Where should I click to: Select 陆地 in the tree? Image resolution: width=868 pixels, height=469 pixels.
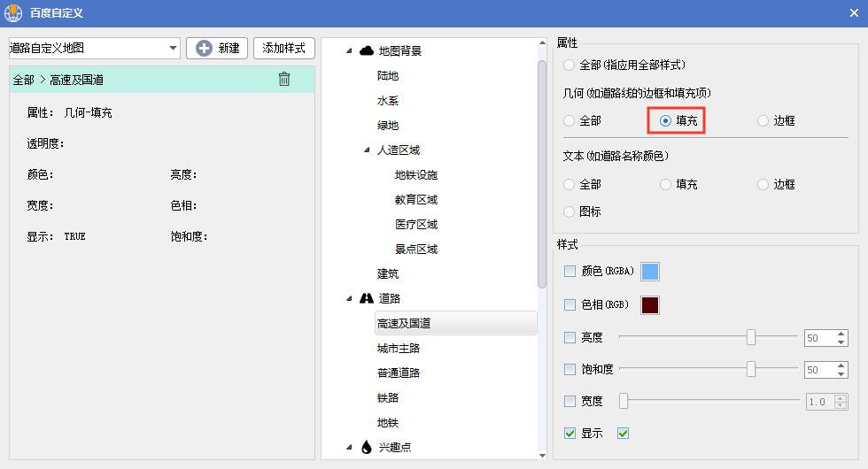[x=388, y=76]
